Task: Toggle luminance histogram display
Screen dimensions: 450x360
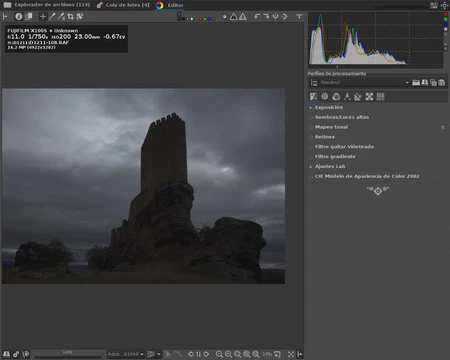Action: (x=446, y=29)
